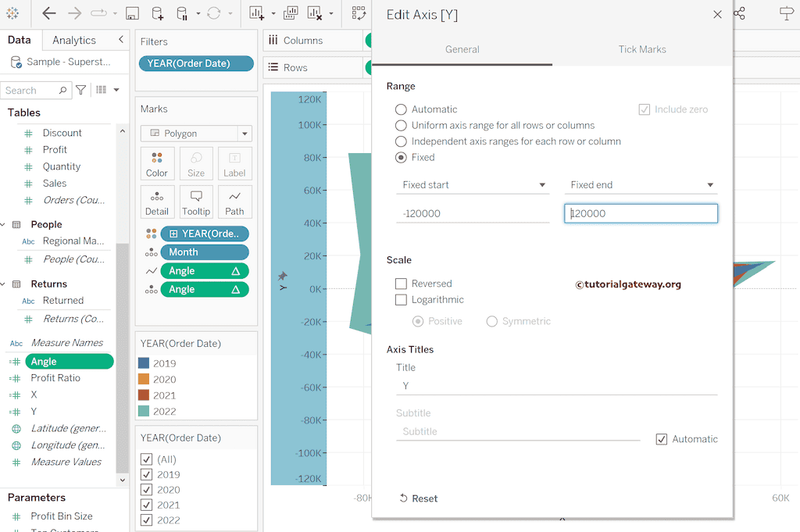Collapse the People table group

3,224
